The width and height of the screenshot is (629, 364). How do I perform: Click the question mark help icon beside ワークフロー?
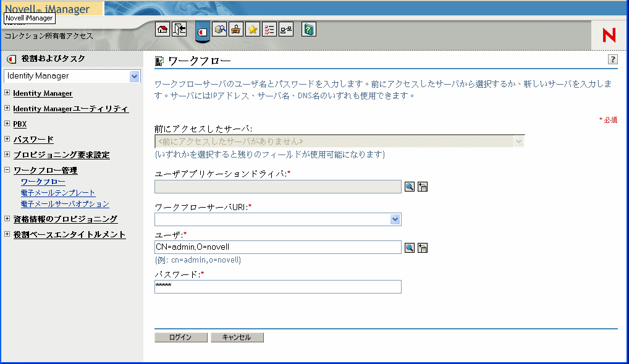click(612, 59)
